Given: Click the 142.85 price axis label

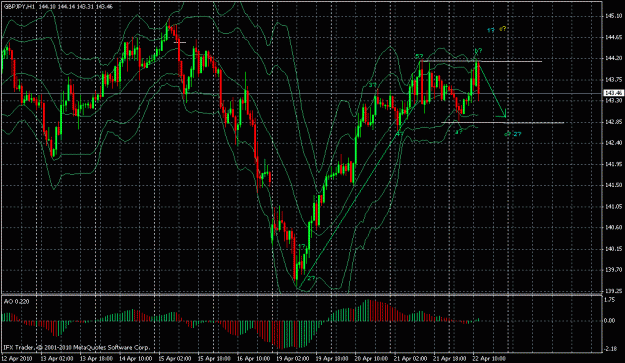Looking at the screenshot, I should pos(613,122).
